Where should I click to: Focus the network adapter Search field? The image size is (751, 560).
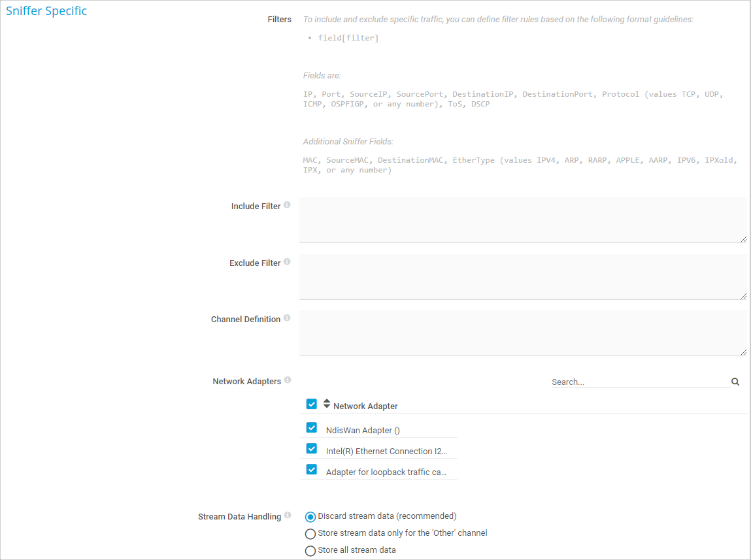pyautogui.click(x=639, y=382)
